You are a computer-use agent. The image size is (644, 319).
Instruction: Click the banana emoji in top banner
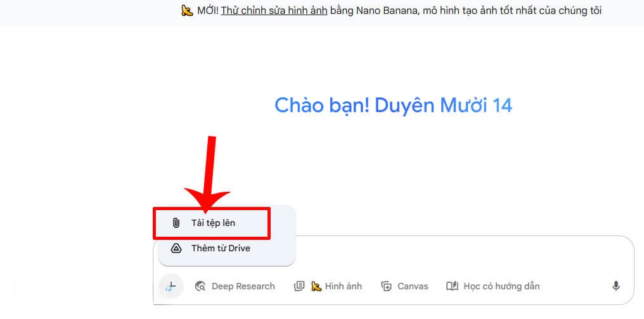187,11
